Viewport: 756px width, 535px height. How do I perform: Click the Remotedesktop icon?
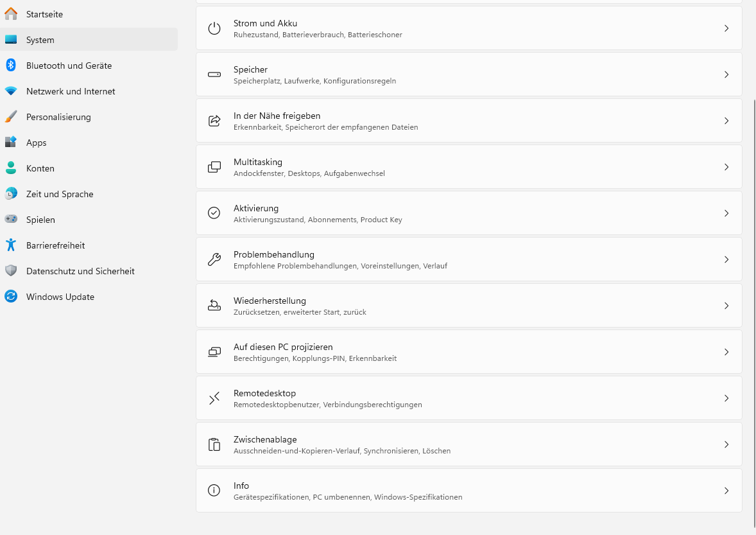click(x=214, y=398)
